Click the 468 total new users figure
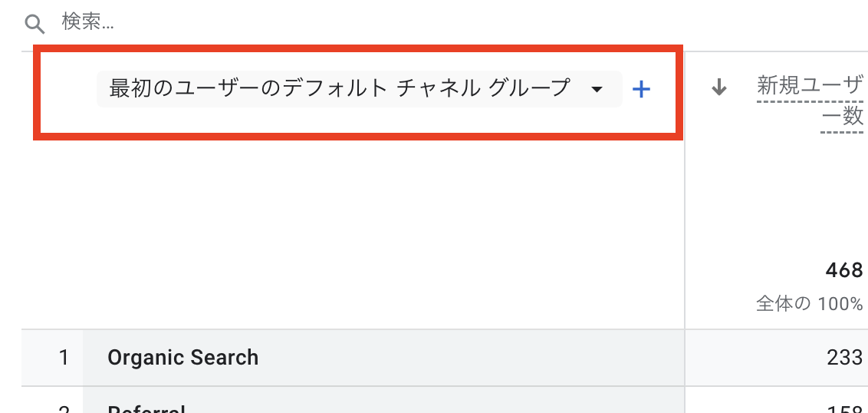 (844, 270)
